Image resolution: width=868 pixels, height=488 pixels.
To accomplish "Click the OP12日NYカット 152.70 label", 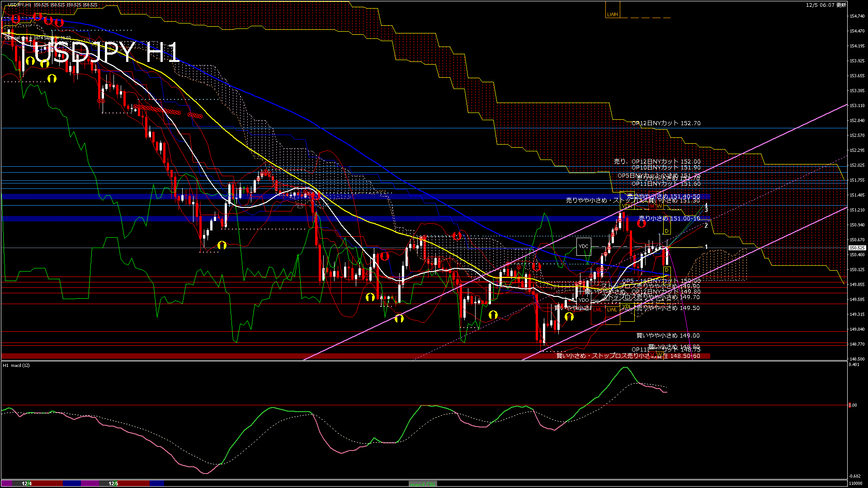I will [666, 123].
